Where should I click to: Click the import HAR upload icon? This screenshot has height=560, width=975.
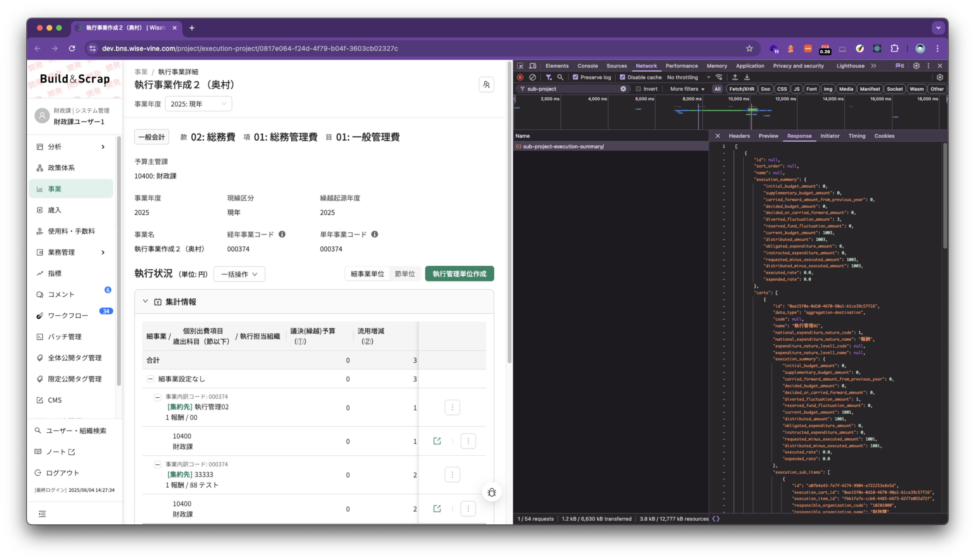pyautogui.click(x=735, y=77)
